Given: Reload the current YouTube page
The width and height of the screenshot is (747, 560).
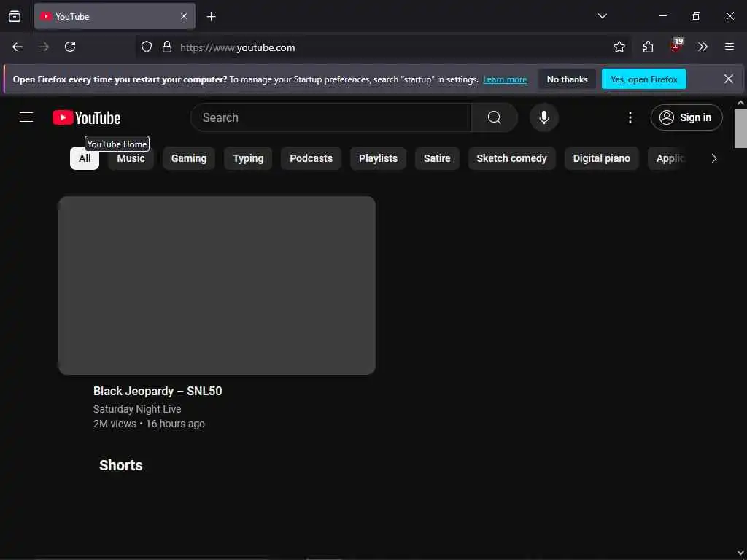Looking at the screenshot, I should click(70, 47).
